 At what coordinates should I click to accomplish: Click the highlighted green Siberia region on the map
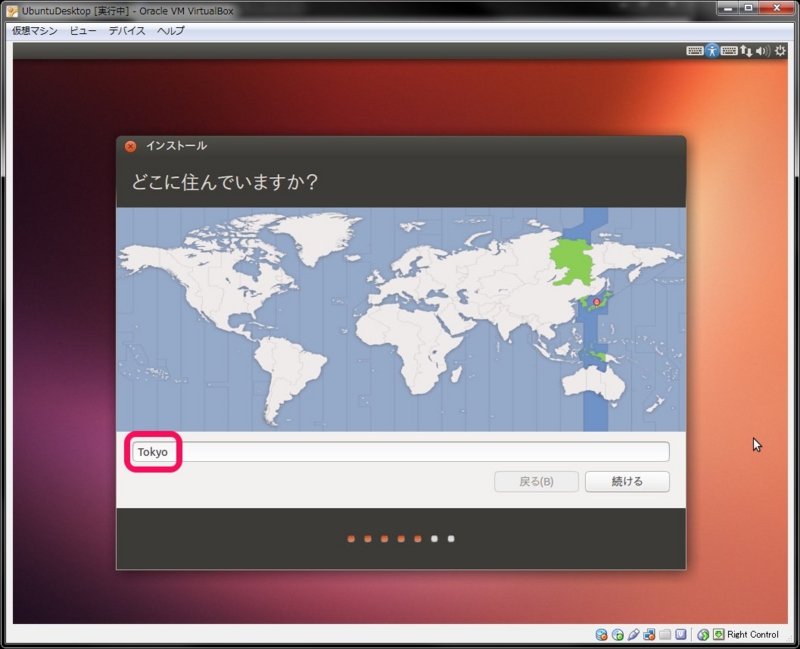pyautogui.click(x=572, y=262)
